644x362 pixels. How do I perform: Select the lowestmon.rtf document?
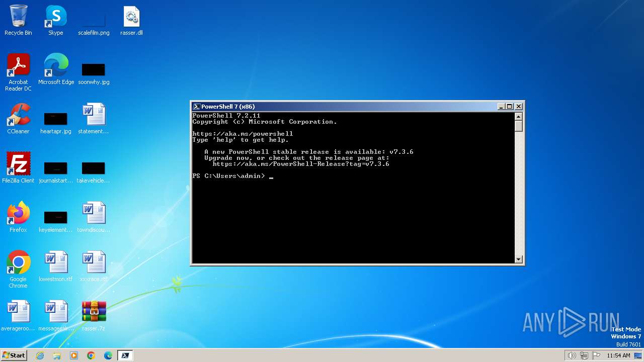pyautogui.click(x=56, y=266)
